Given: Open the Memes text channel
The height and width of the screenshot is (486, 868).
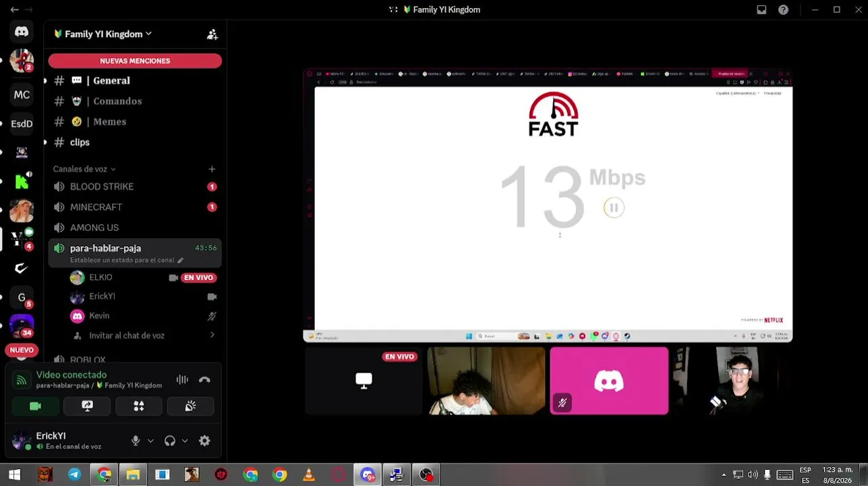Looking at the screenshot, I should pyautogui.click(x=135, y=122).
